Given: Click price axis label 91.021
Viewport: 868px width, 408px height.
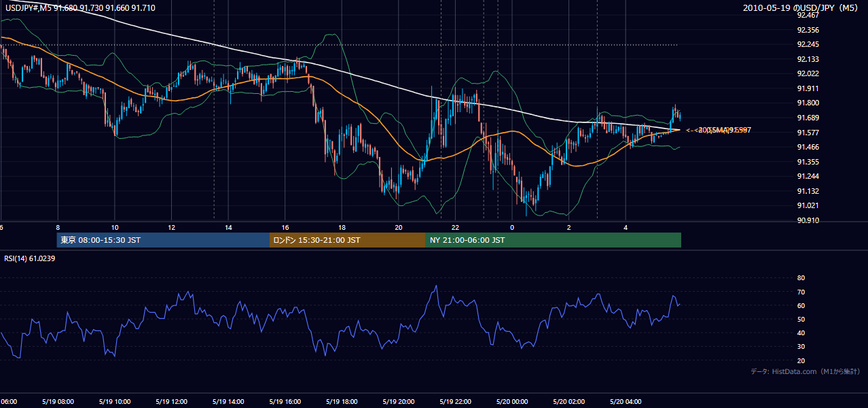Looking at the screenshot, I should [808, 206].
